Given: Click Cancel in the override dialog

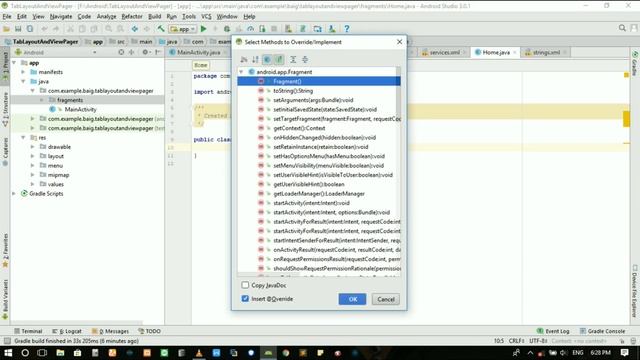Looking at the screenshot, I should (386, 299).
